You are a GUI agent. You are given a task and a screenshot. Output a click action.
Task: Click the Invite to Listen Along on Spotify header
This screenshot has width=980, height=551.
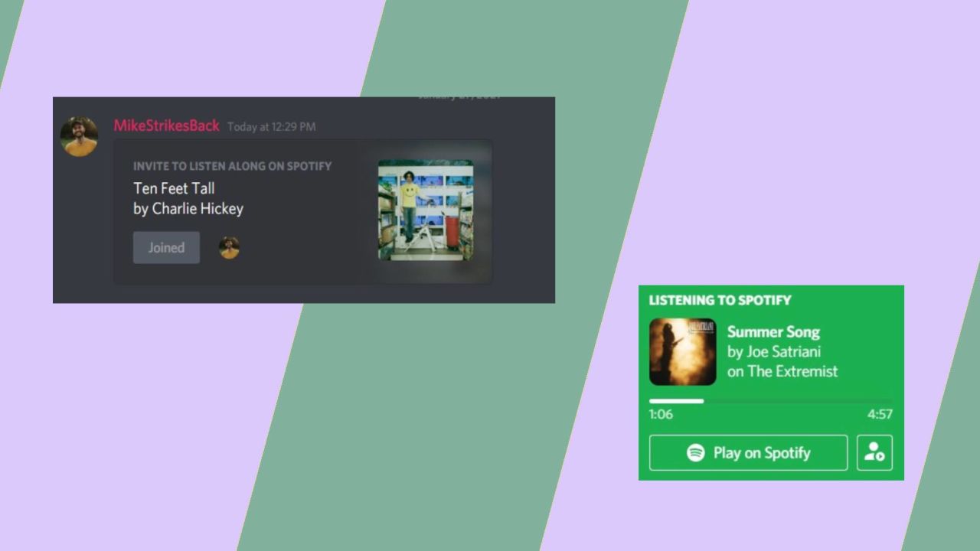[x=233, y=166]
